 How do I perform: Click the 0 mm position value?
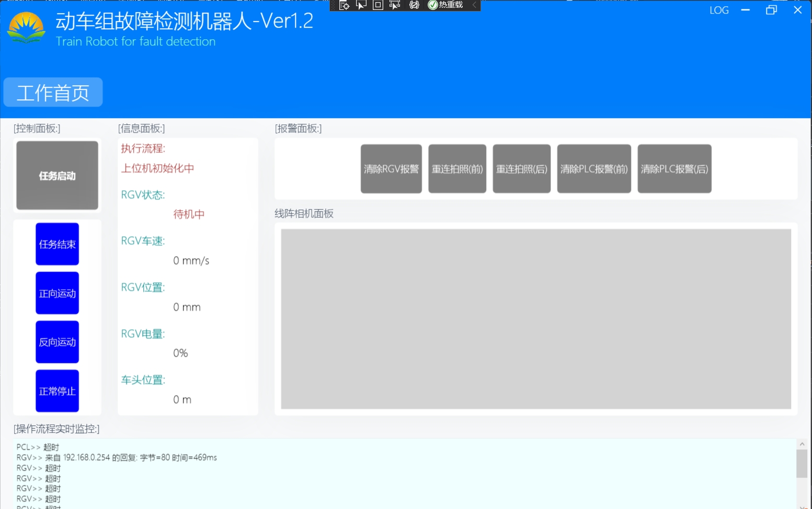pyautogui.click(x=187, y=307)
